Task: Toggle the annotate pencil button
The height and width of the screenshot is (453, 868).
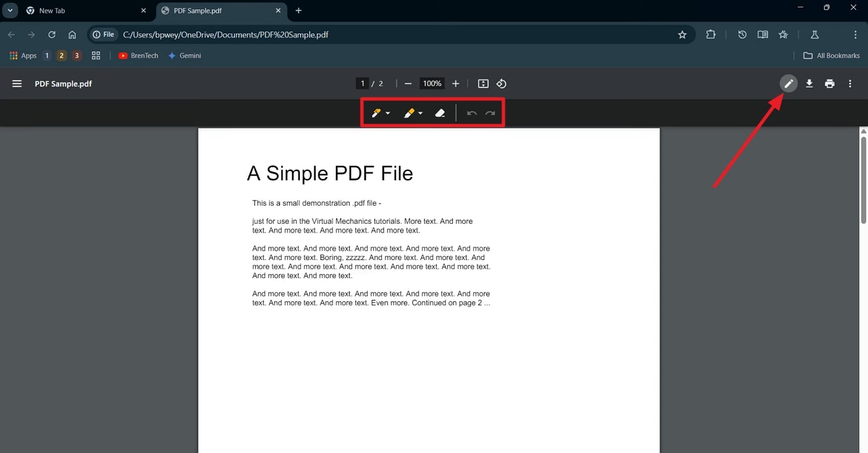Action: click(x=789, y=84)
